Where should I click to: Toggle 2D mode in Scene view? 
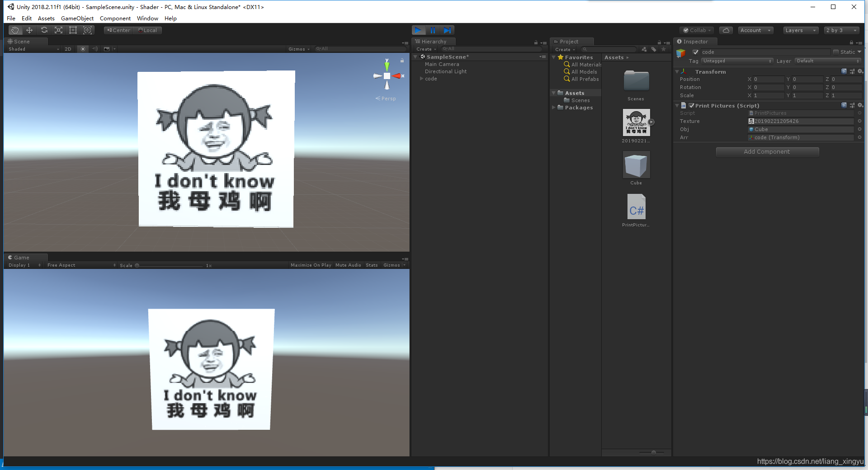(68, 49)
